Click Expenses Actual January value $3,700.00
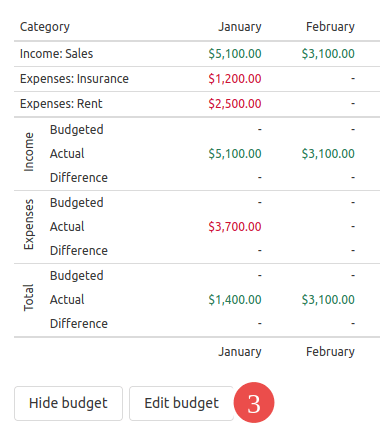 coord(235,227)
